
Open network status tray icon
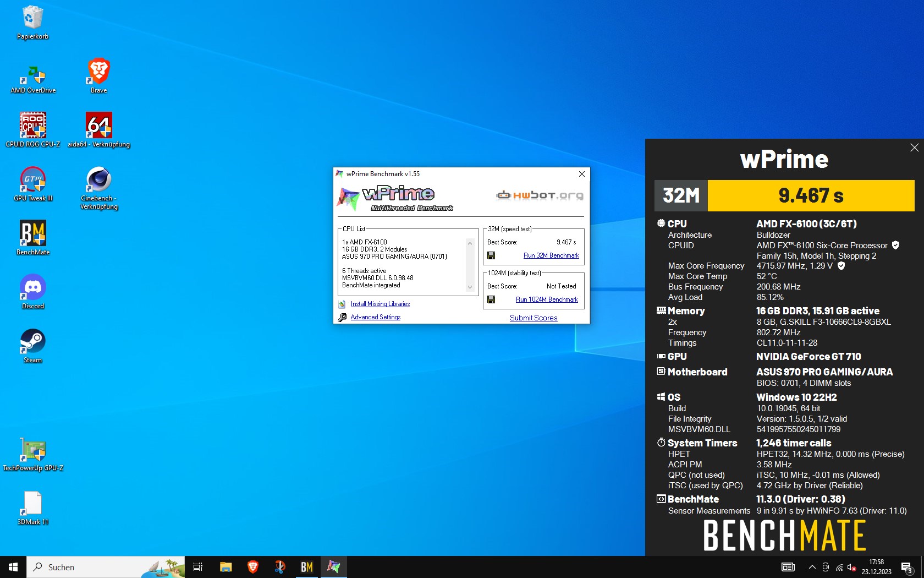coord(839,567)
